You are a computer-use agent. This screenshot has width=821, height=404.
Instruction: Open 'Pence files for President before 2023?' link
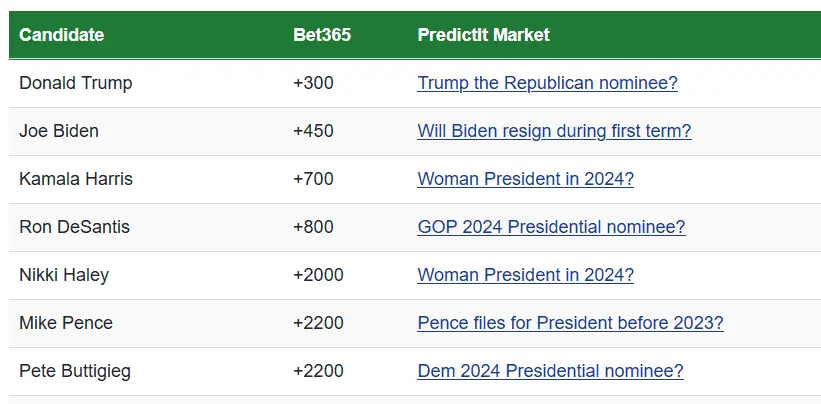pos(570,323)
